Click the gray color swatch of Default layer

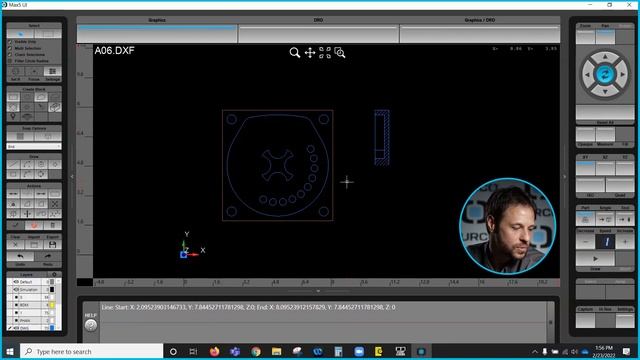(x=52, y=282)
